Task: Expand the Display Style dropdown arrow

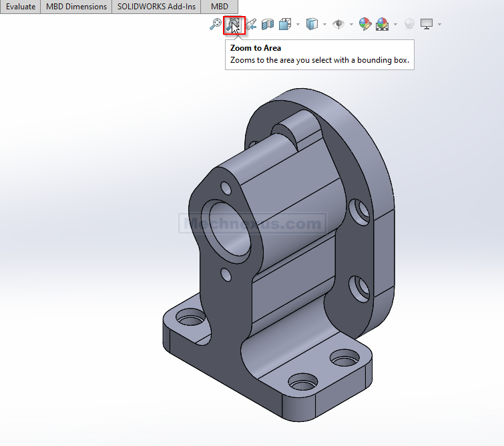Action: tap(324, 25)
